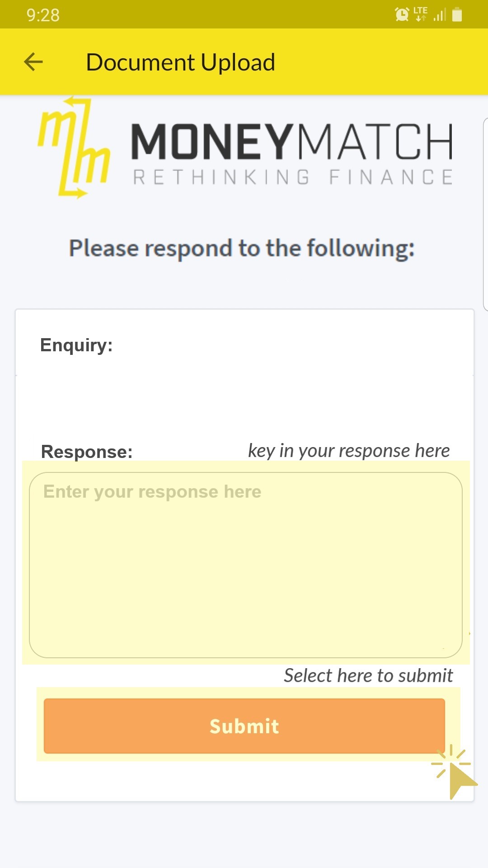Tap the alarm clock status icon
This screenshot has width=488, height=868.
click(402, 14)
